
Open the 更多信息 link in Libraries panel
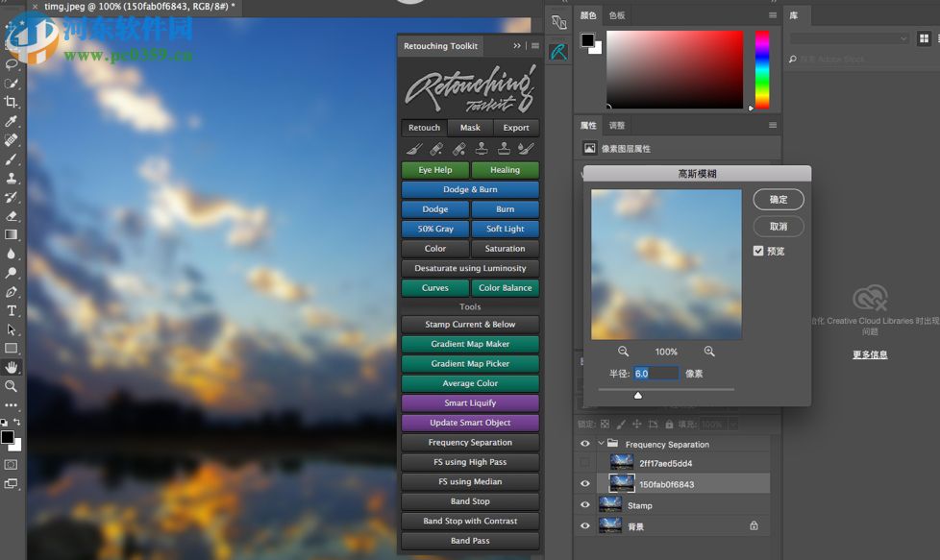tap(869, 354)
